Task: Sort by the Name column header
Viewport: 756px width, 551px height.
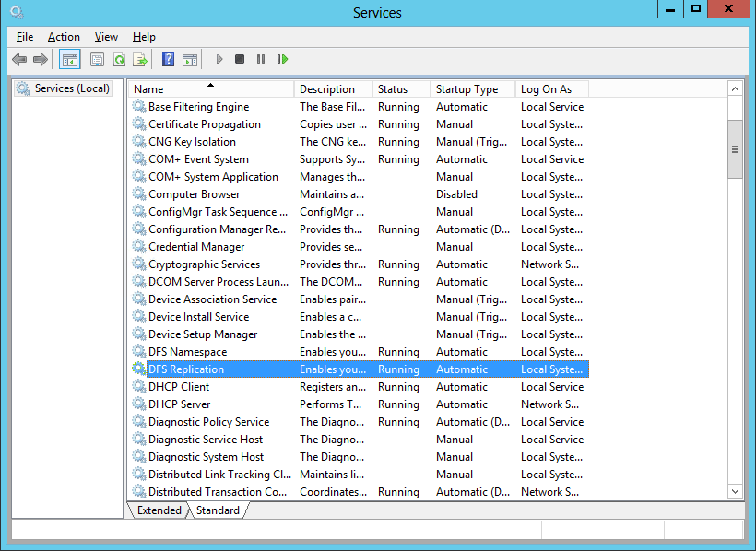Action: pyautogui.click(x=211, y=89)
